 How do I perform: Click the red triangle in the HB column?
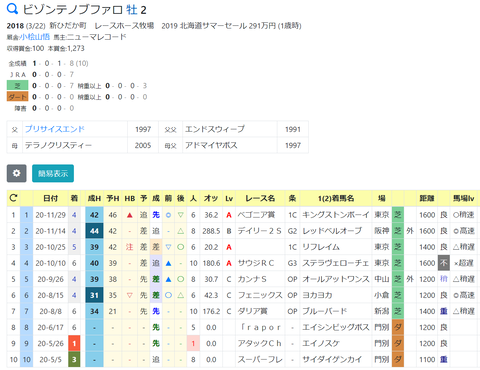click(x=130, y=215)
